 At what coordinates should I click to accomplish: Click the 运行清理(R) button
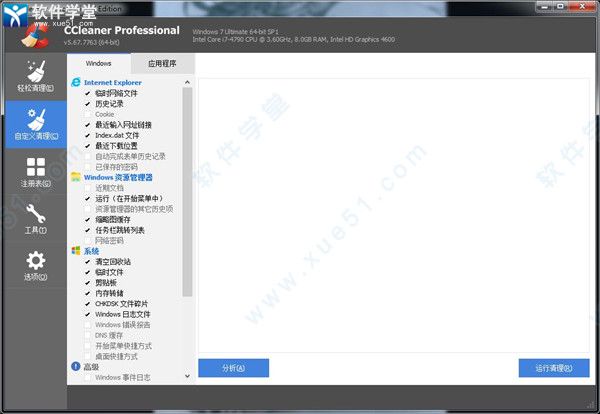(x=554, y=368)
